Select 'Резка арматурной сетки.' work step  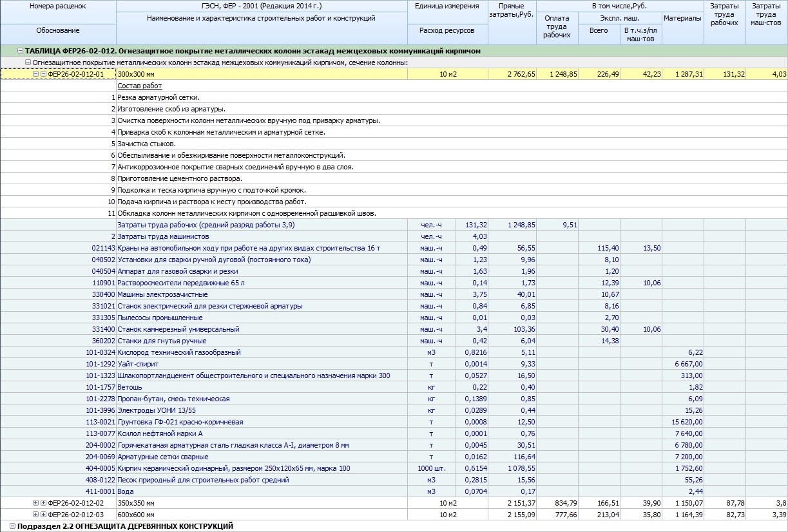[157, 97]
